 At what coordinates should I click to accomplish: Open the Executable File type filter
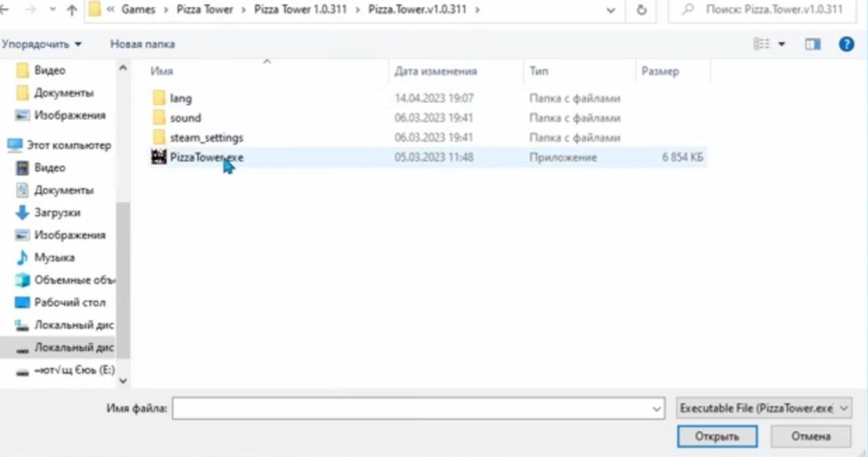763,408
